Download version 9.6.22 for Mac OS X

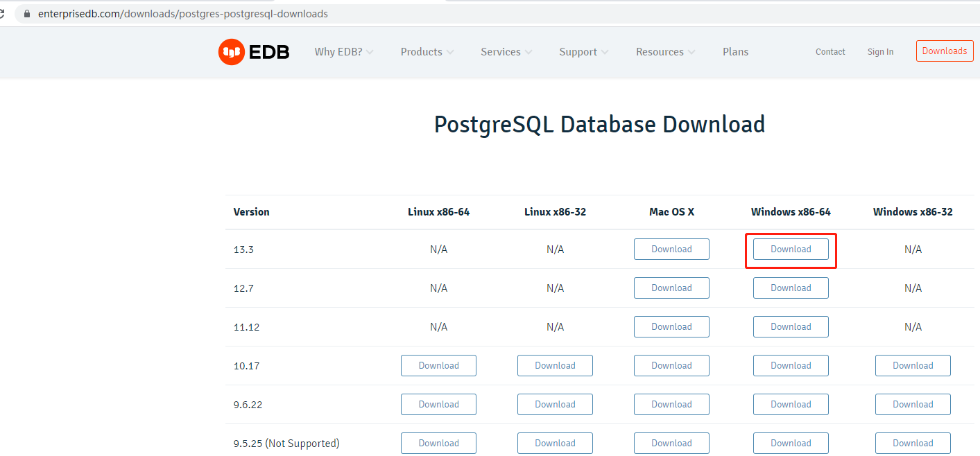[x=671, y=405]
